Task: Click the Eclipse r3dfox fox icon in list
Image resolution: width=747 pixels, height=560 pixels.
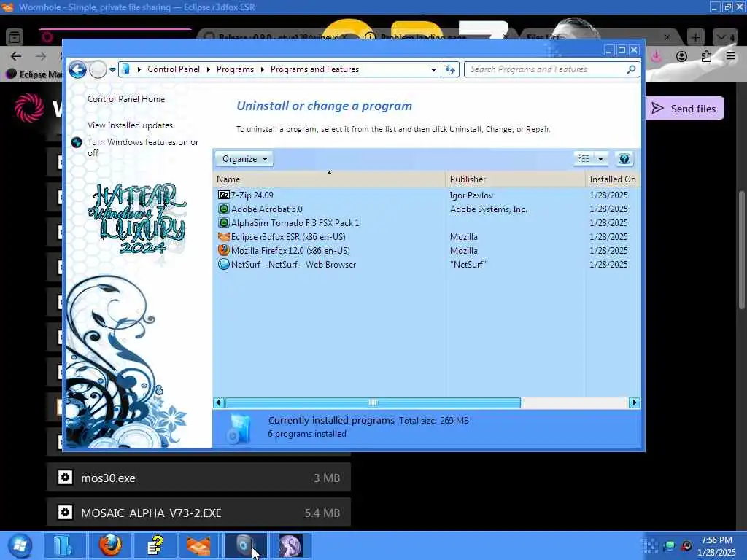Action: point(223,237)
